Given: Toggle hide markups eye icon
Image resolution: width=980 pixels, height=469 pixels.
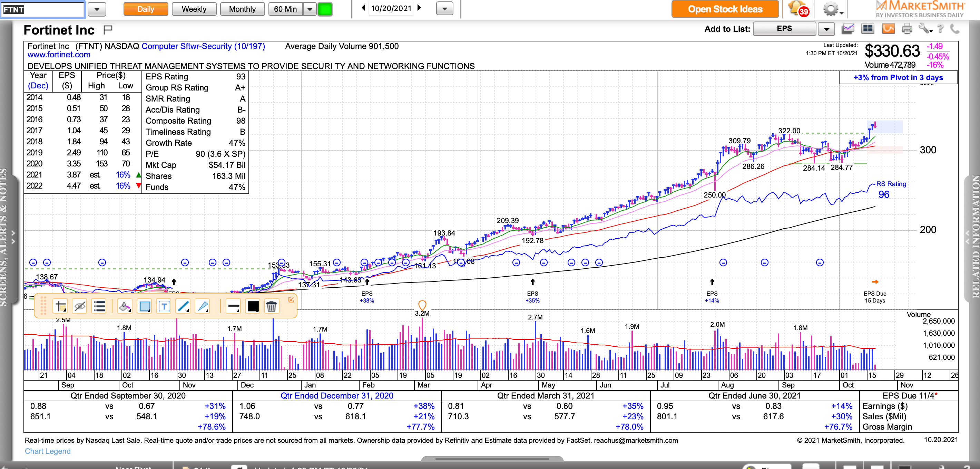Looking at the screenshot, I should pos(80,306).
